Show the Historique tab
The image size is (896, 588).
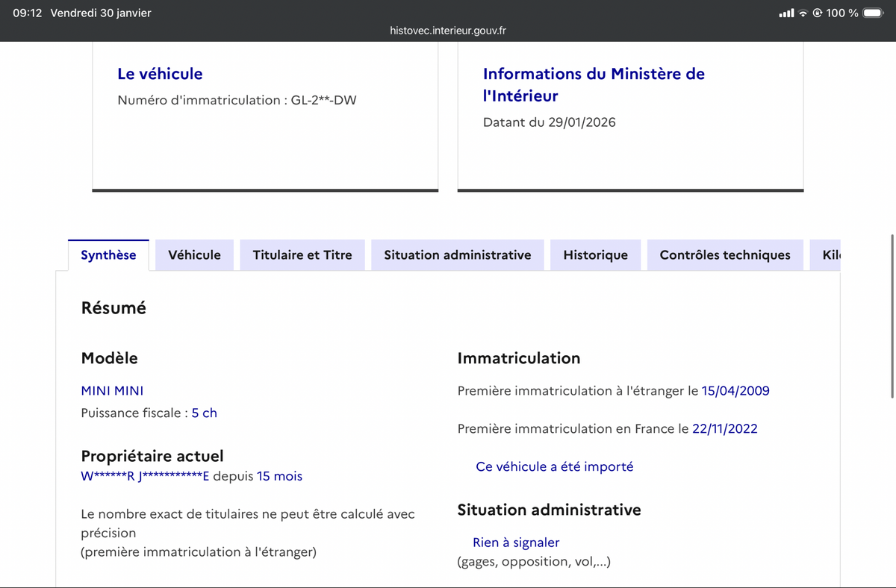point(595,255)
